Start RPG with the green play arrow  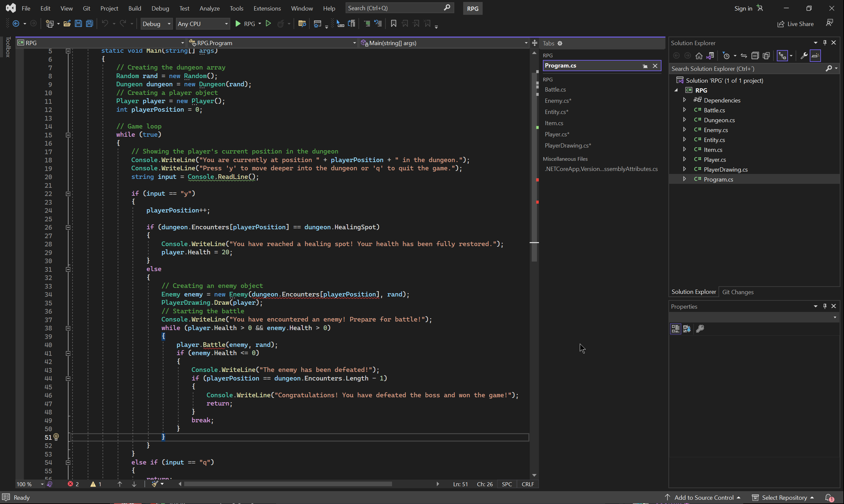[x=238, y=24]
